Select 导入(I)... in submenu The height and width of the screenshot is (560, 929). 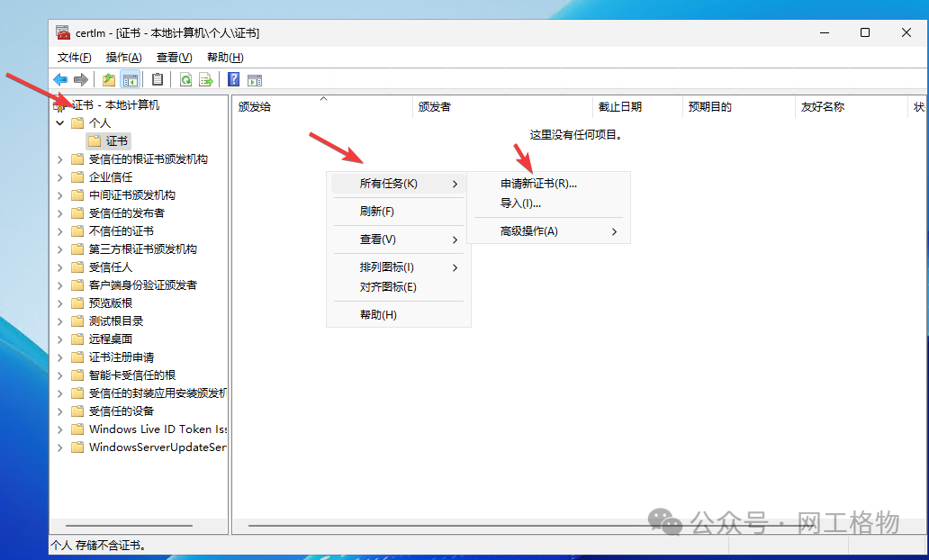tap(548, 203)
